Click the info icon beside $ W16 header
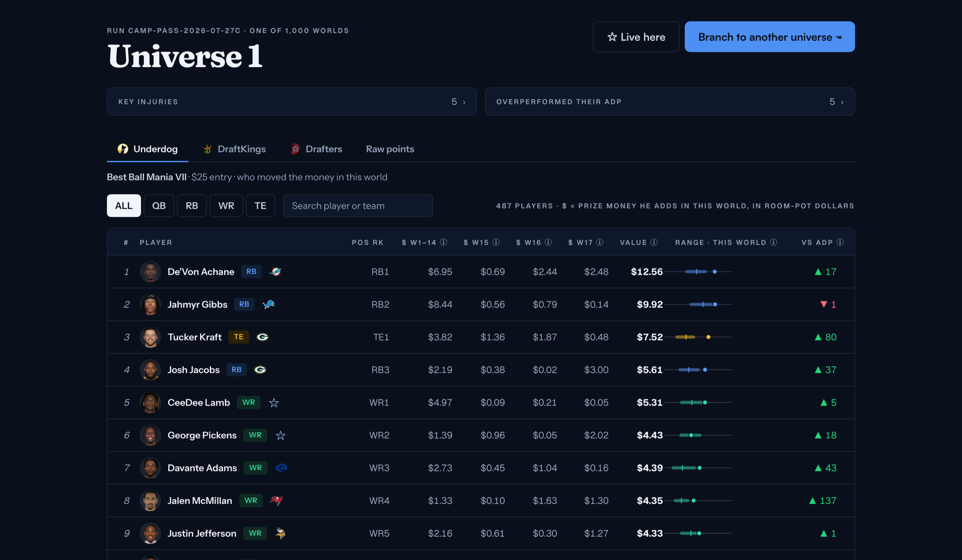 548,242
